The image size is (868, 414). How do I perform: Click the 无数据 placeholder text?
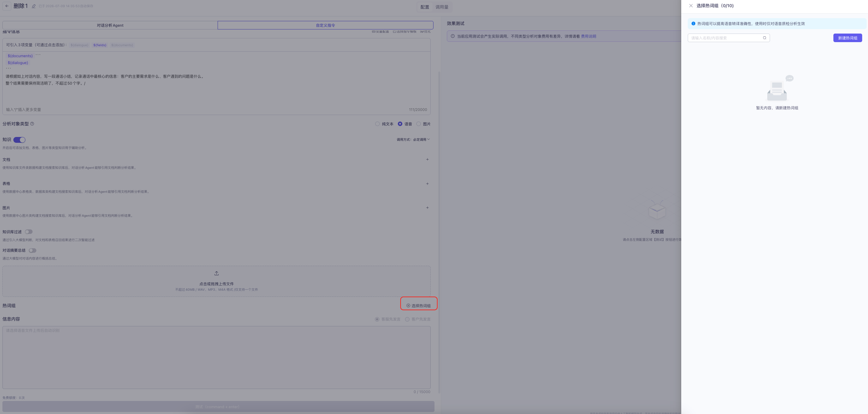[657, 232]
